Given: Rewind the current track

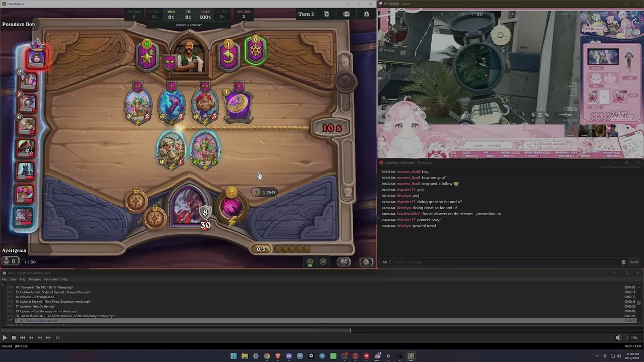Looking at the screenshot, I should pyautogui.click(x=31, y=338).
